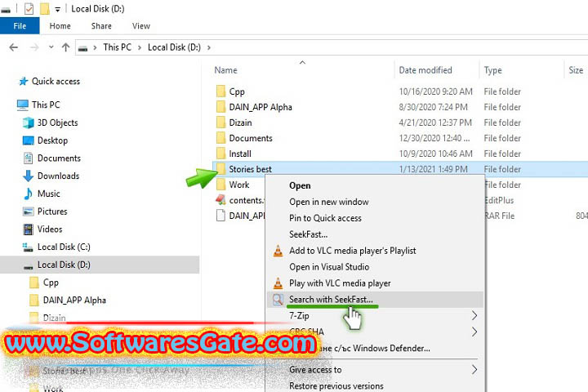Choose the Windows Defender scan entry

(x=375, y=349)
